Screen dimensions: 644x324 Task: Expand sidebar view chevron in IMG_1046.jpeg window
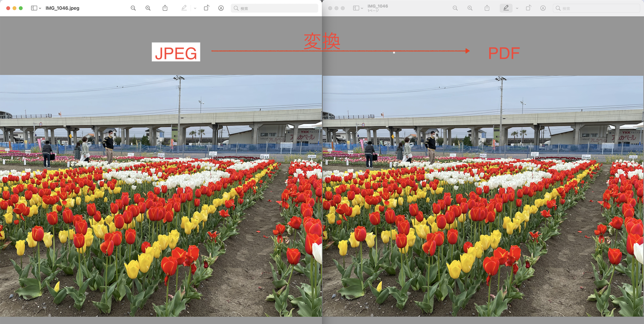[40, 8]
